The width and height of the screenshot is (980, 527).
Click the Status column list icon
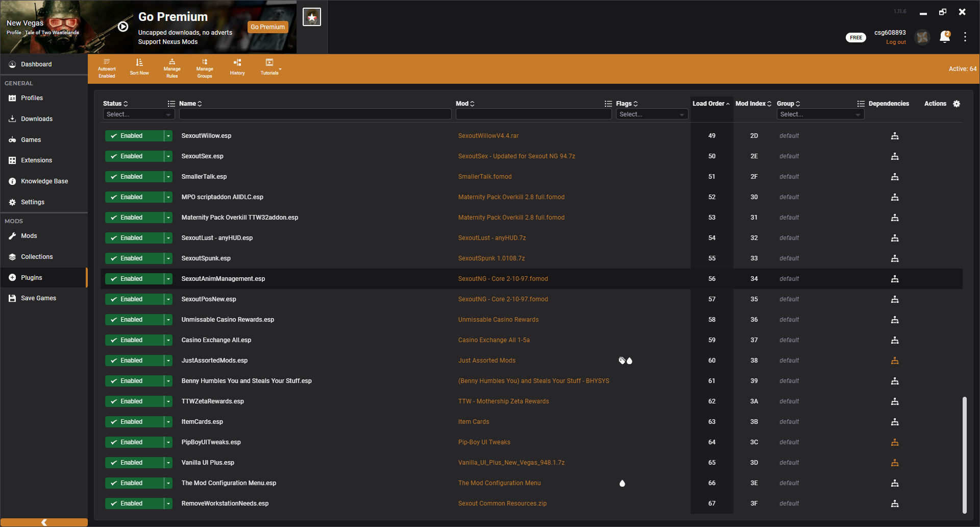click(171, 104)
